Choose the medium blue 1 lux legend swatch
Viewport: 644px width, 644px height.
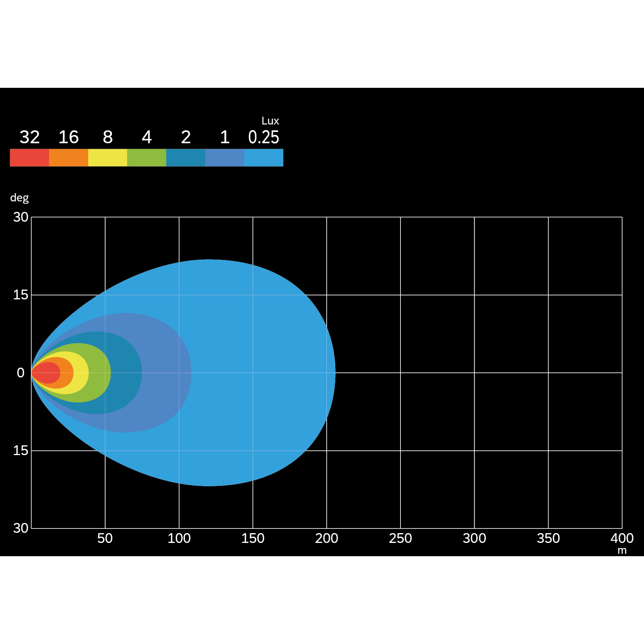coord(224,158)
